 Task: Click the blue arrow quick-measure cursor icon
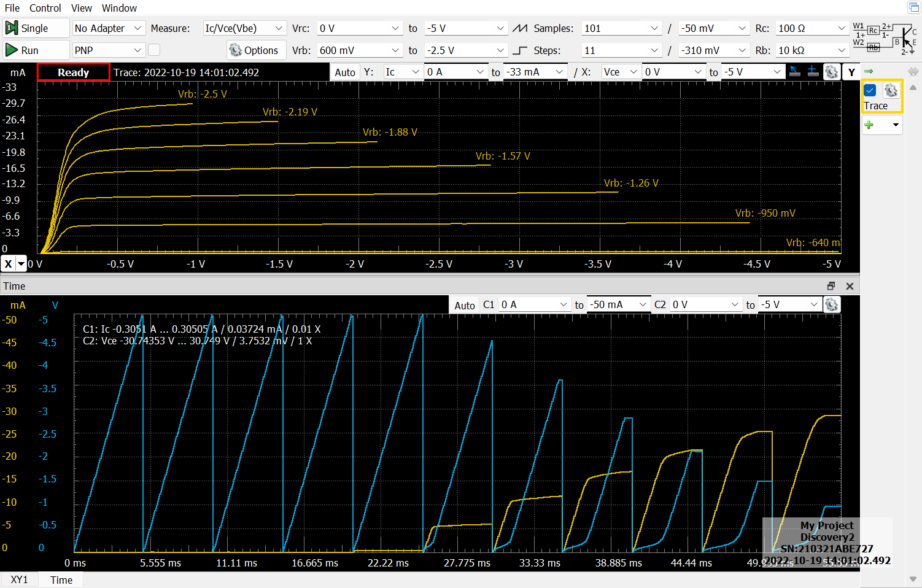tap(795, 72)
